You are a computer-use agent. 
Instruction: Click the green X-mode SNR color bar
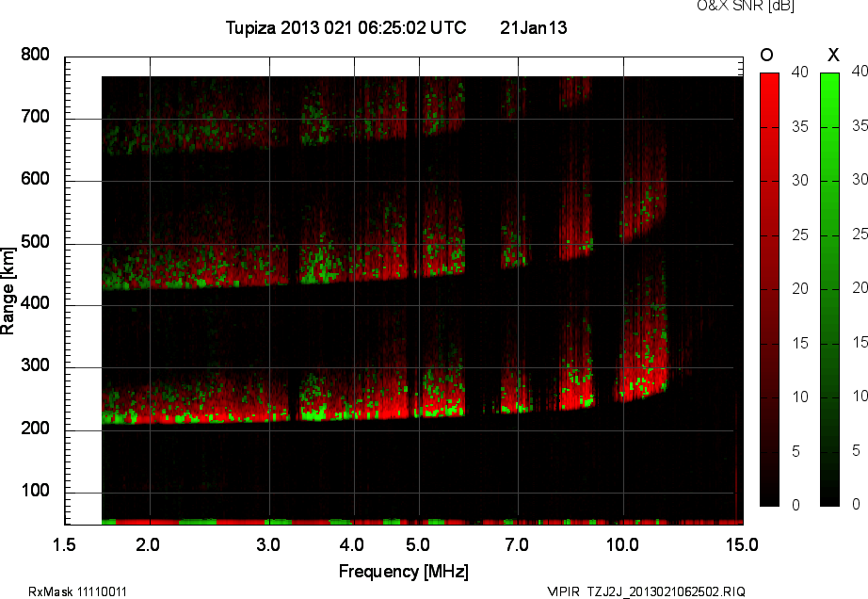pyautogui.click(x=829, y=289)
